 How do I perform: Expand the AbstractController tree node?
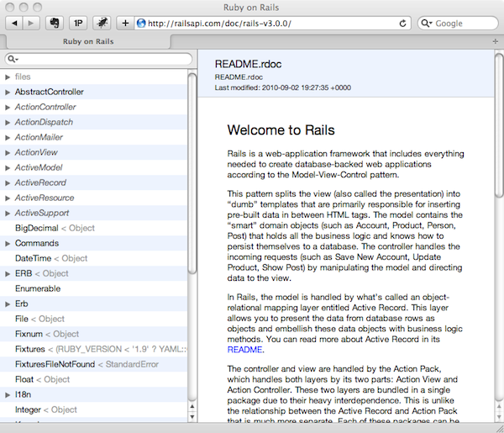point(8,92)
